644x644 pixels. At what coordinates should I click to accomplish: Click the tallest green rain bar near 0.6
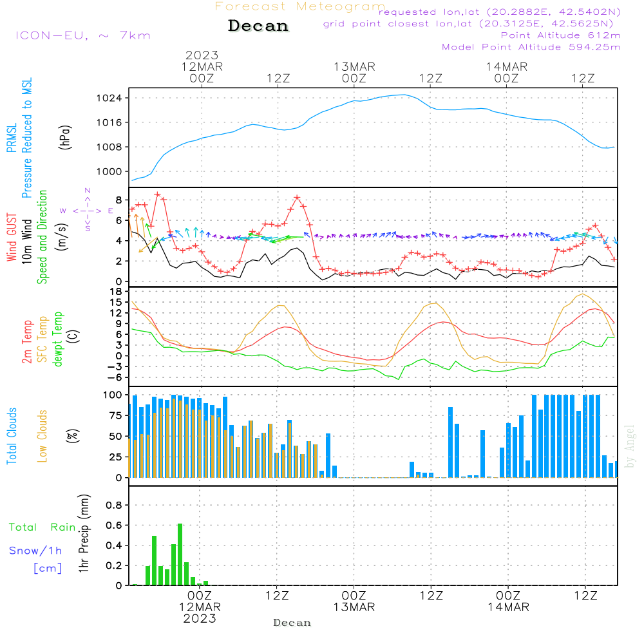click(x=180, y=554)
